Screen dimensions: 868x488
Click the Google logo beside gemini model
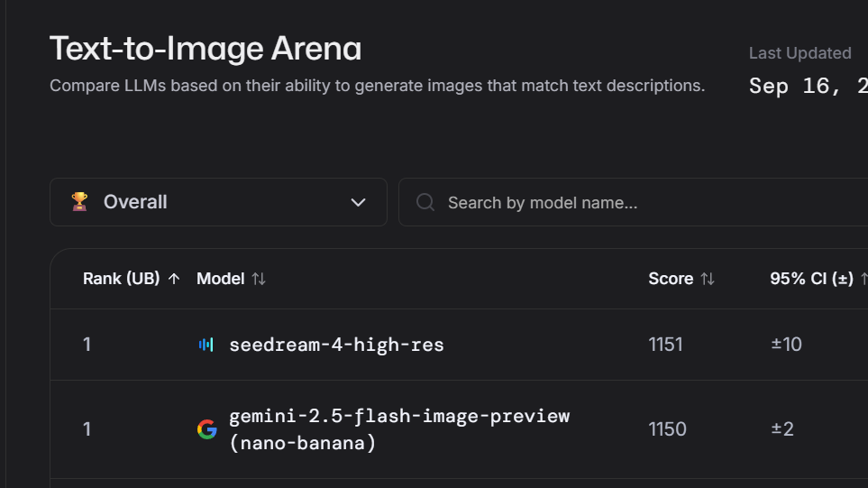[207, 429]
